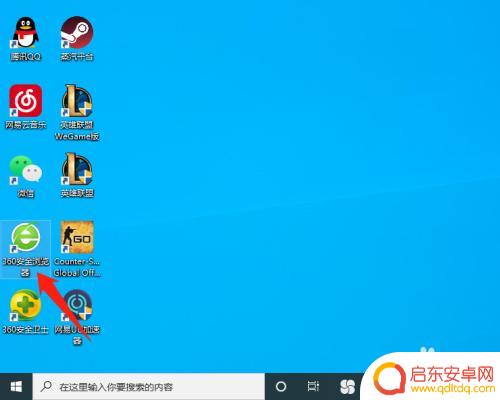This screenshot has height=400, width=500.
Task: Select League of Legends WeGame版 shortcut
Action: click(77, 100)
